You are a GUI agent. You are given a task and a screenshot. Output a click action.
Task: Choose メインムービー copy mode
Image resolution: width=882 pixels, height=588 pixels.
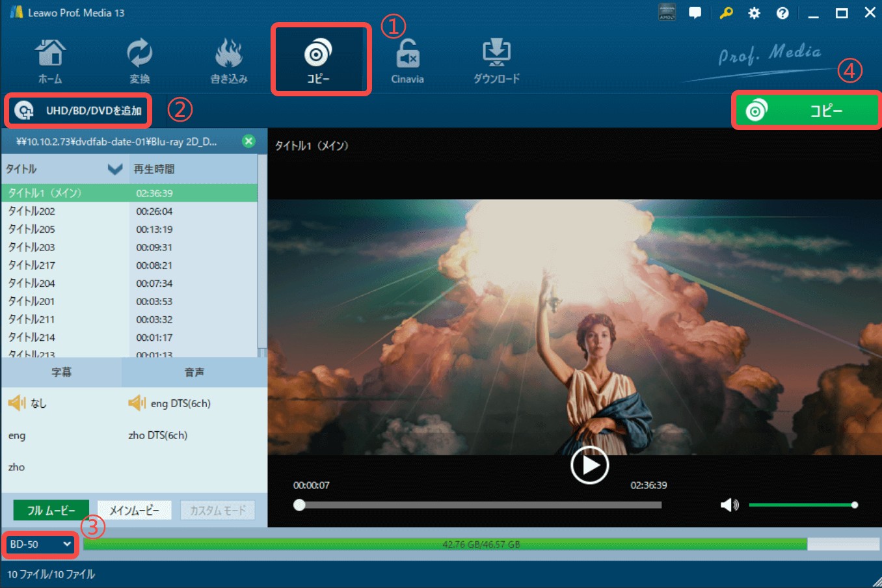point(135,511)
